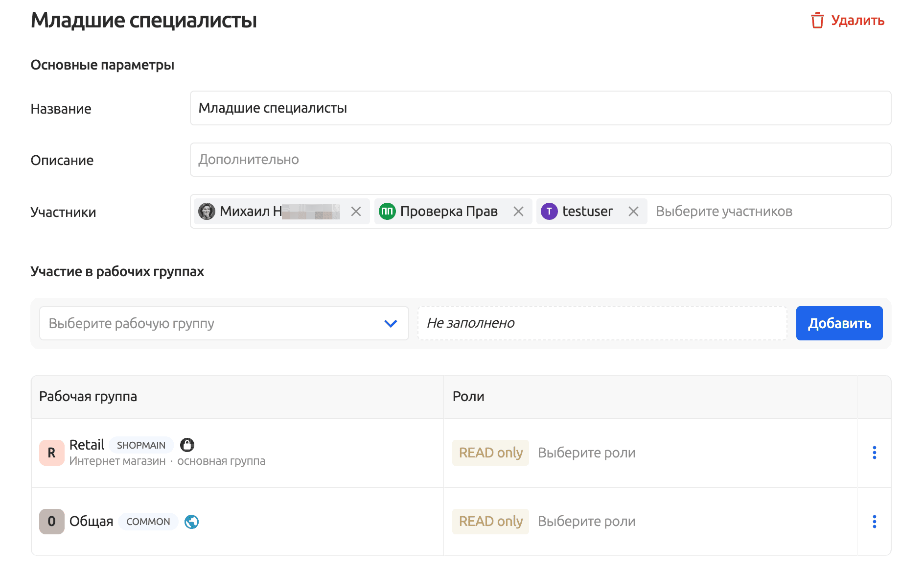The image size is (924, 574).
Task: Open the three-dot menu for Retail row
Action: tap(874, 453)
